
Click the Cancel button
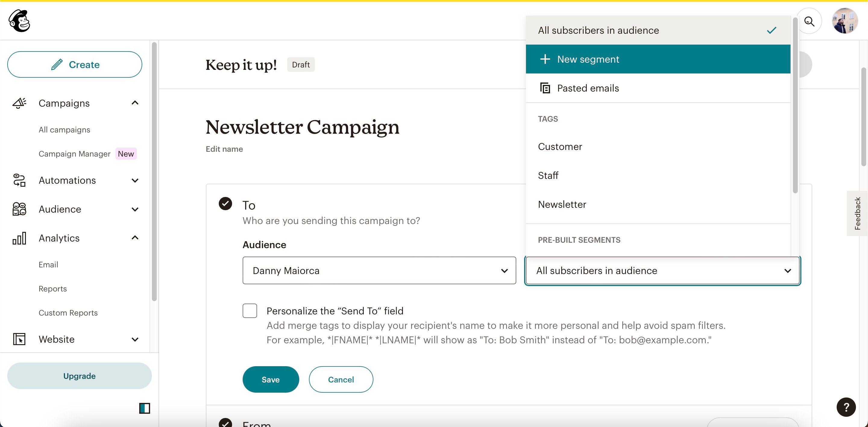click(x=341, y=379)
